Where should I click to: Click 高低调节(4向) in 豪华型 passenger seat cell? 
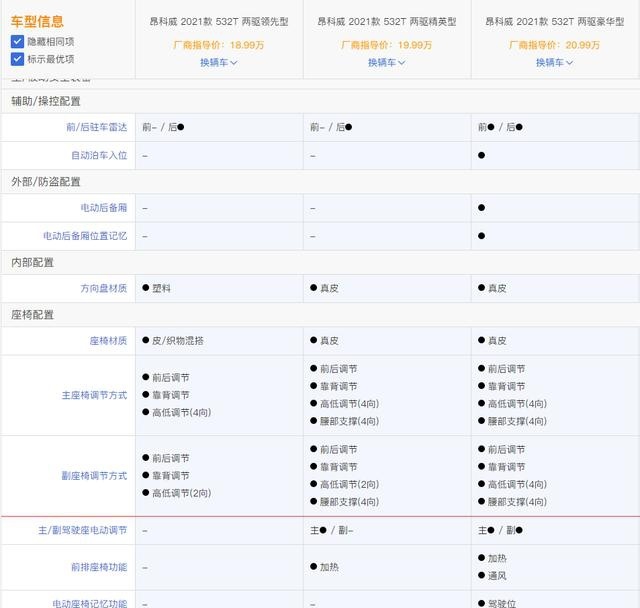(x=512, y=484)
